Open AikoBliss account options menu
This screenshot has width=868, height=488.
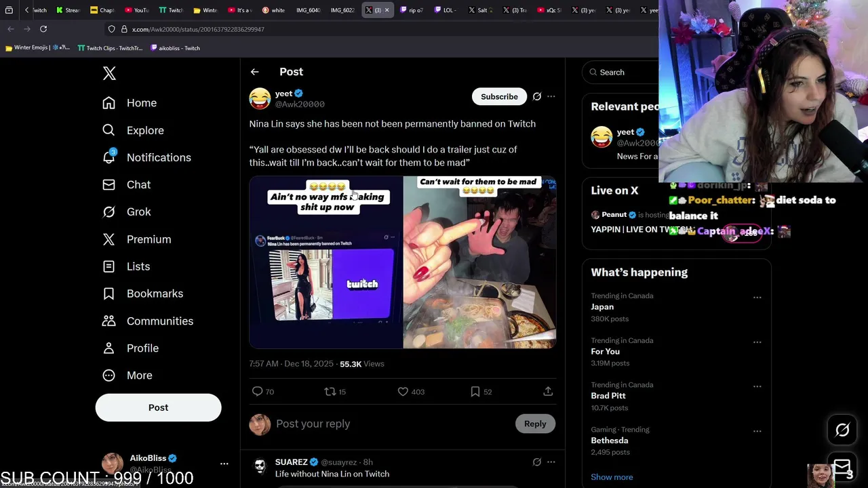click(224, 464)
